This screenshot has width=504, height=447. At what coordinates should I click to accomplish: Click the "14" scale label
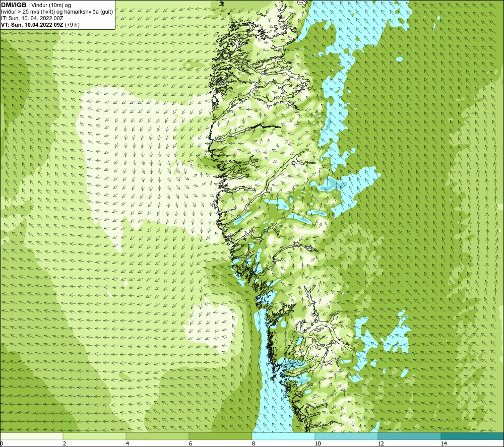[444, 443]
